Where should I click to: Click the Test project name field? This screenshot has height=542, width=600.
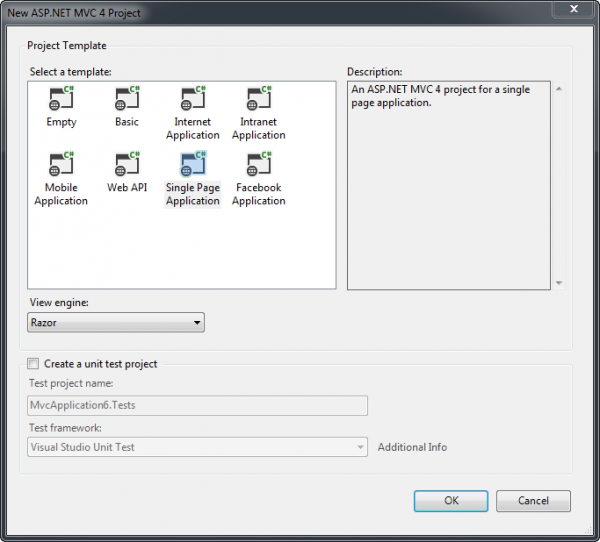[197, 405]
